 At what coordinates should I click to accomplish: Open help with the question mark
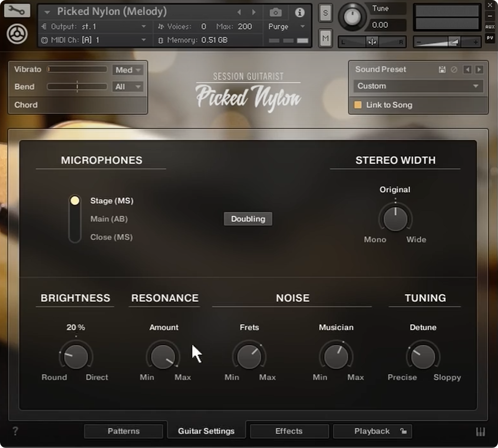(x=15, y=431)
